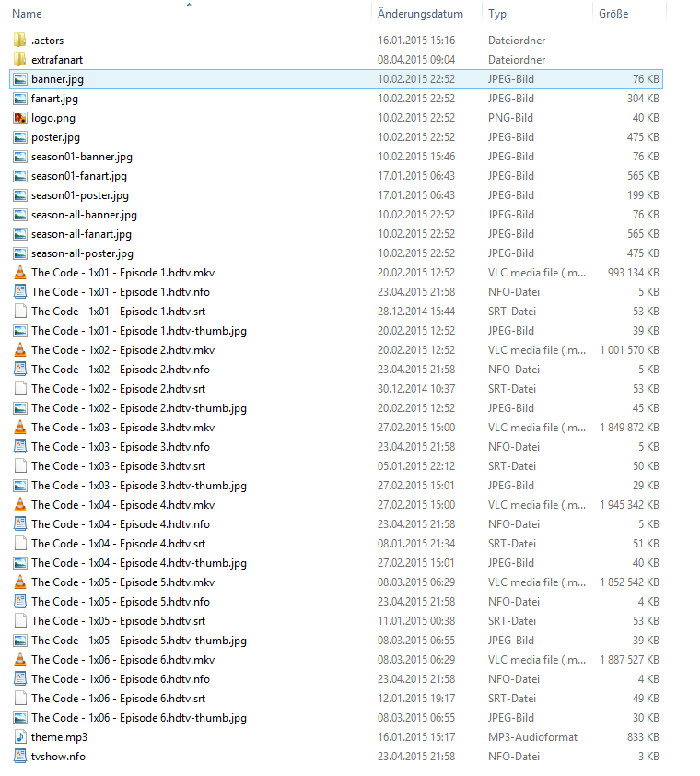Click the type PNG-Bild
The width and height of the screenshot is (700, 776).
pos(510,118)
